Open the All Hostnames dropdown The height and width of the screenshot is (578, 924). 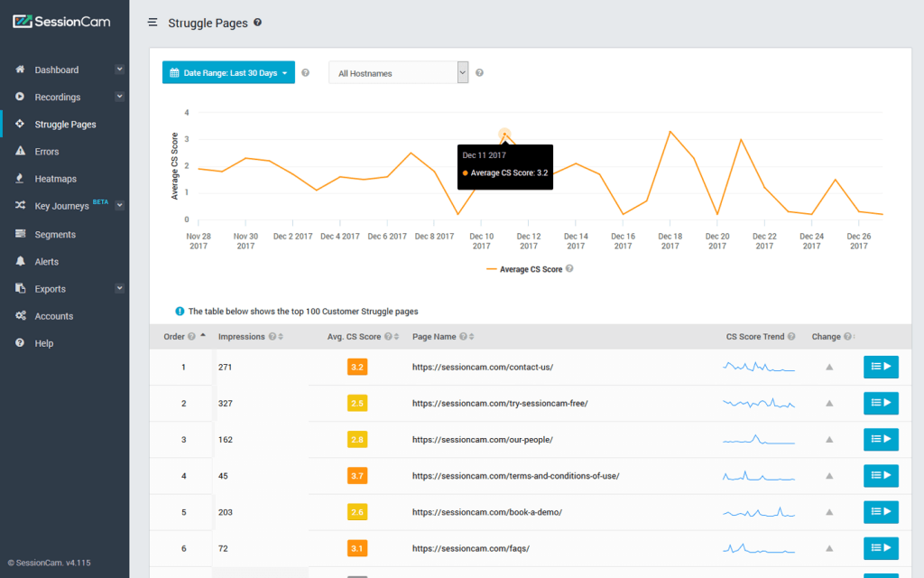[398, 72]
